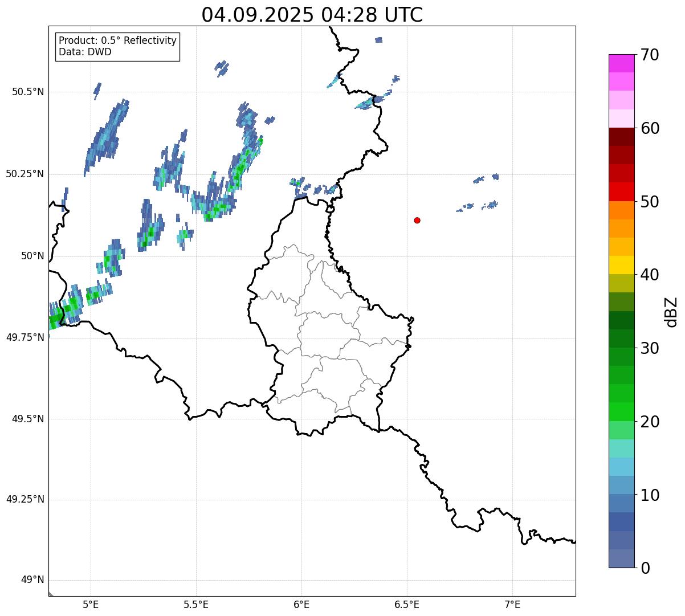Viewport: 685px width, 616px height.
Task: Click the 6.5°E longitude label
Action: [x=407, y=604]
